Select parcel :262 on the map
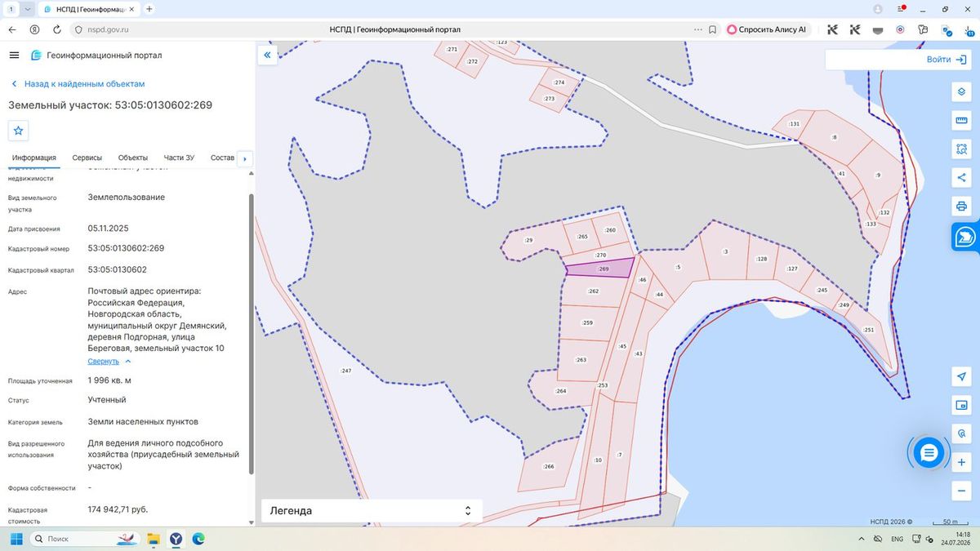This screenshot has width=980, height=551. [x=594, y=291]
